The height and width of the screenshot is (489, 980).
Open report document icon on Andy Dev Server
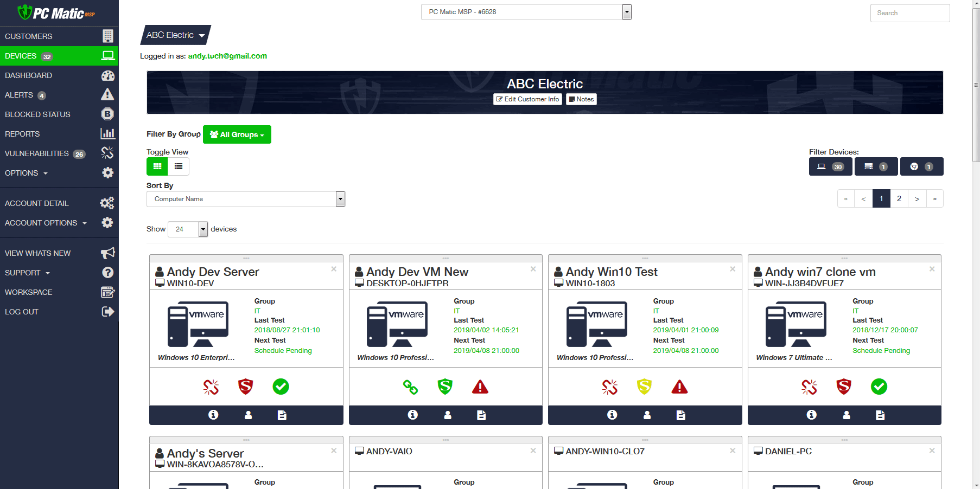282,415
